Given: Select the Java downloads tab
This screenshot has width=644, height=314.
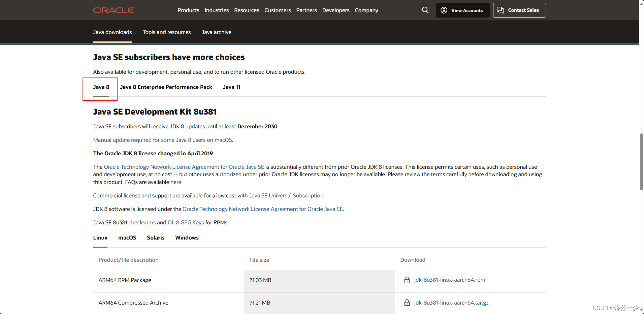Looking at the screenshot, I should [112, 32].
